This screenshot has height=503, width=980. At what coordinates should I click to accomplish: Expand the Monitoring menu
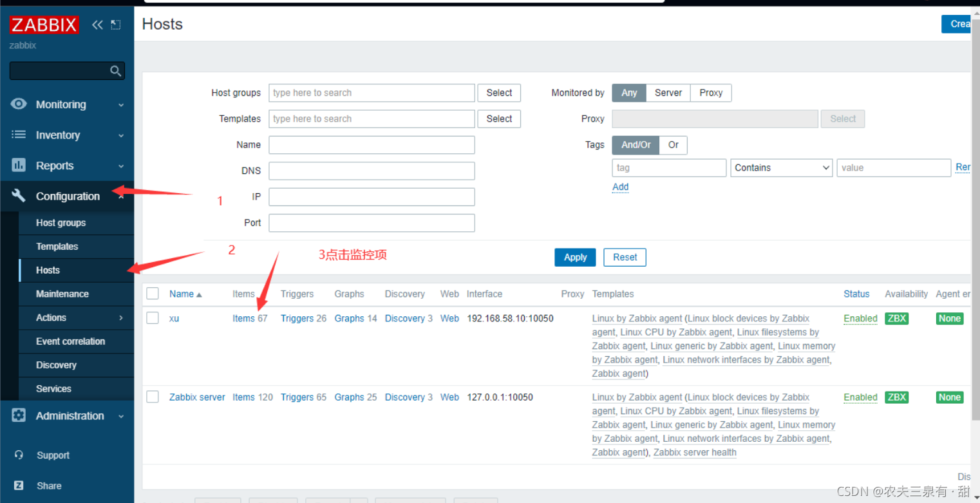click(x=68, y=104)
